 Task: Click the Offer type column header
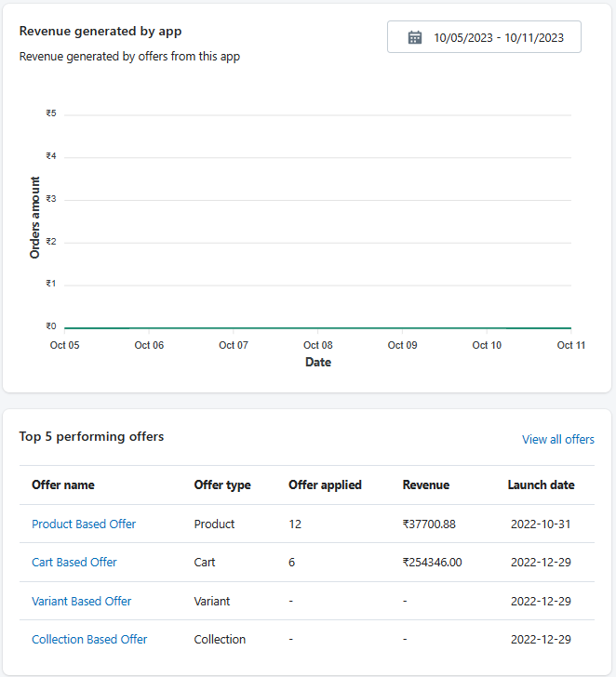[x=222, y=485]
